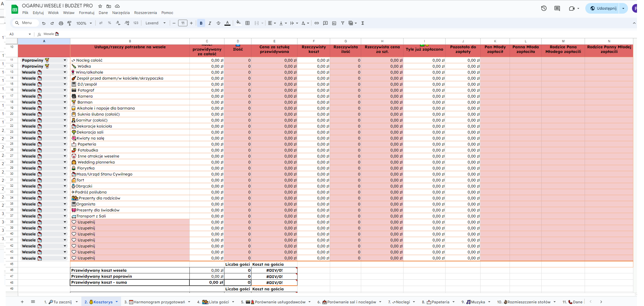Image resolution: width=644 pixels, height=306 pixels.
Task: Select the paint format tool
Action: 69,23
